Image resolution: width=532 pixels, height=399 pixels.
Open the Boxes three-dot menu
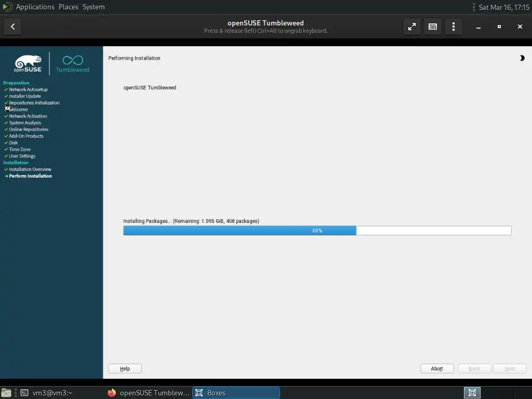click(453, 26)
